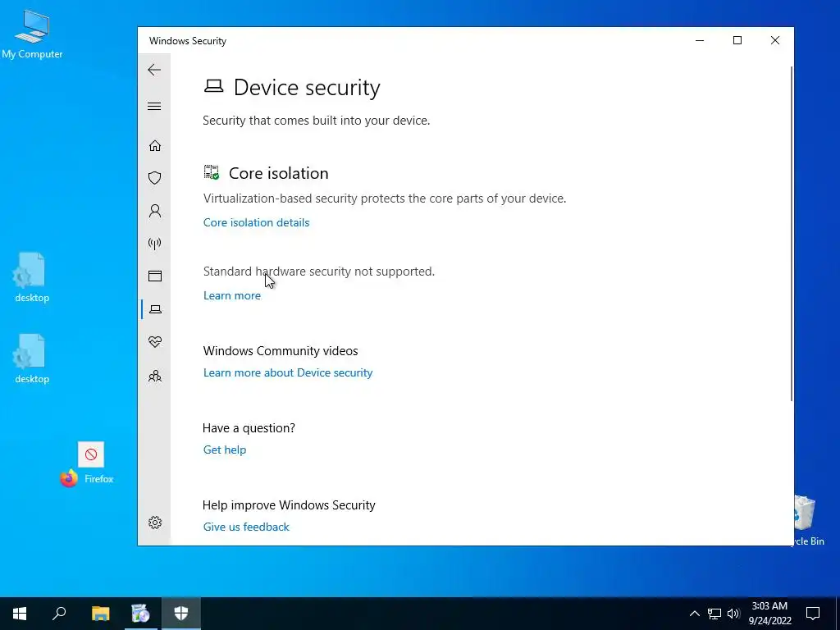
Task: Open taskbar search magnifier
Action: 59,614
